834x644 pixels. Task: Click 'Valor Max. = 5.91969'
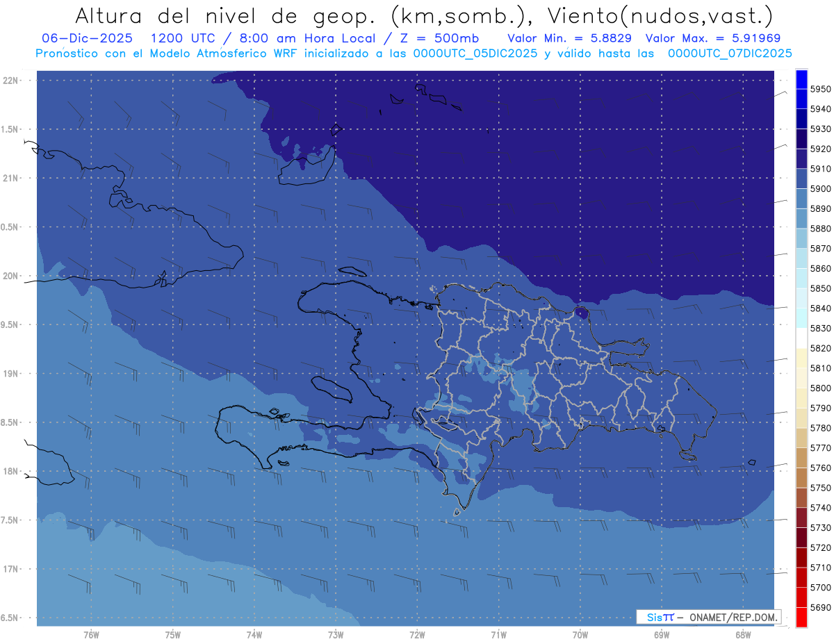point(712,38)
